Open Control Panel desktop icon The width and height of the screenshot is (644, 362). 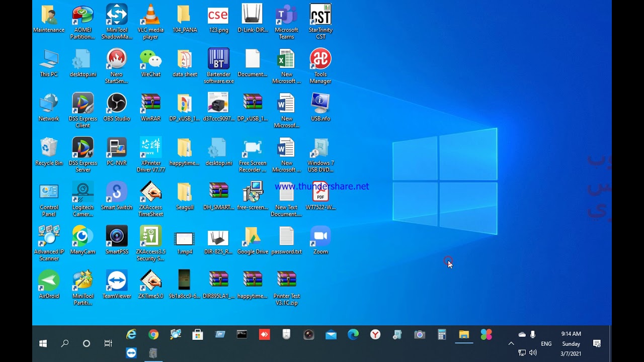click(x=49, y=200)
